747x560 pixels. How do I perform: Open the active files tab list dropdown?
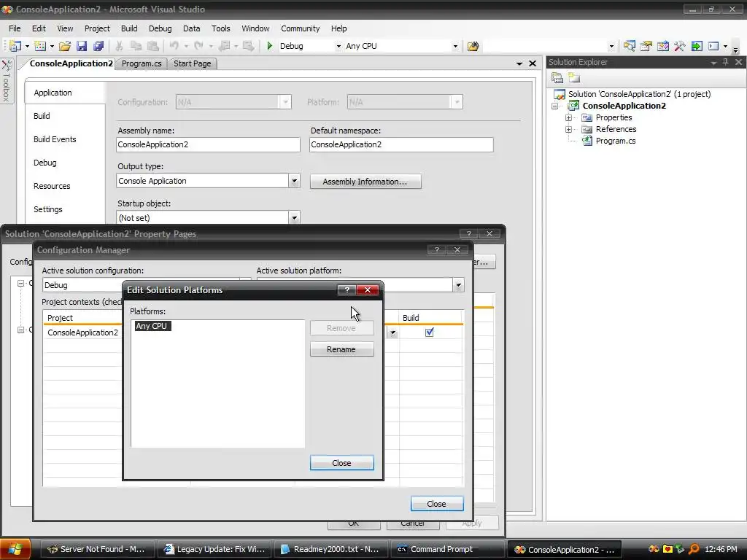pos(519,63)
